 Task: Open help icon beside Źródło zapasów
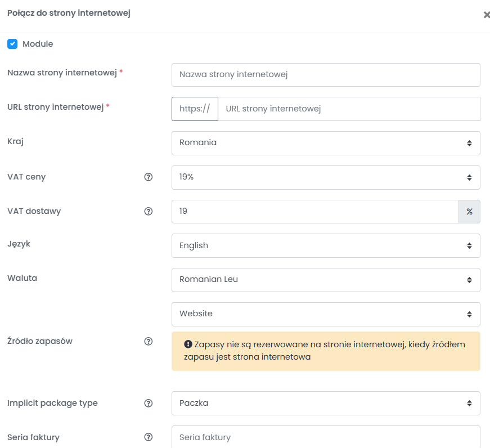tap(149, 342)
